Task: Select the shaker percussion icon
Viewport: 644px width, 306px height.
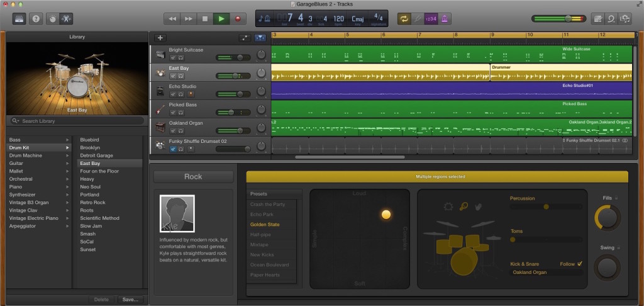Action: point(464,207)
